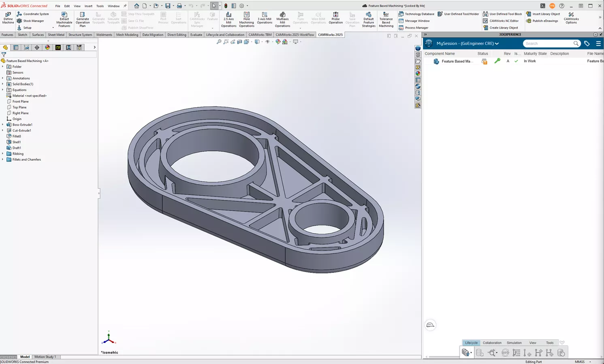
Task: Click the MMGS unit system status
Action: [x=579, y=362]
